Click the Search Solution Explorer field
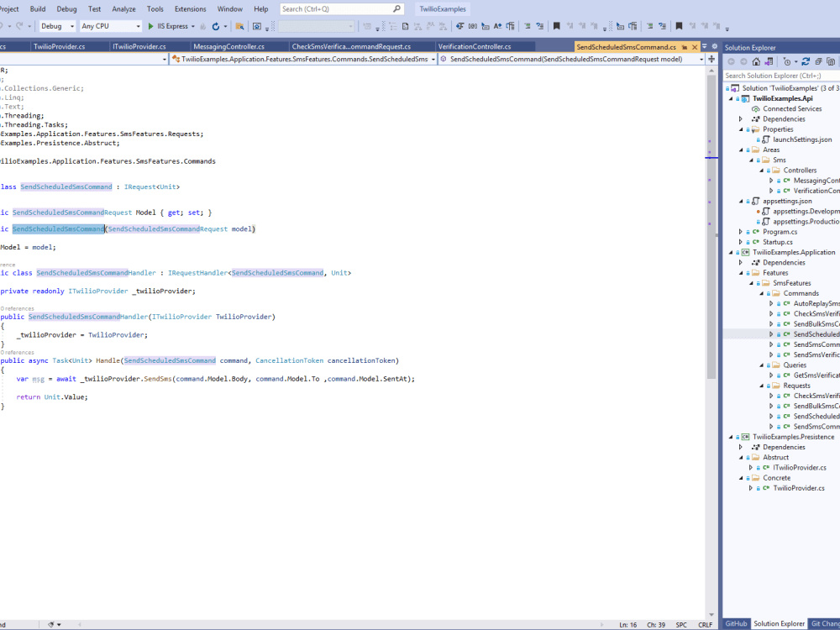Screen dimensions: 840x630 click(x=781, y=76)
